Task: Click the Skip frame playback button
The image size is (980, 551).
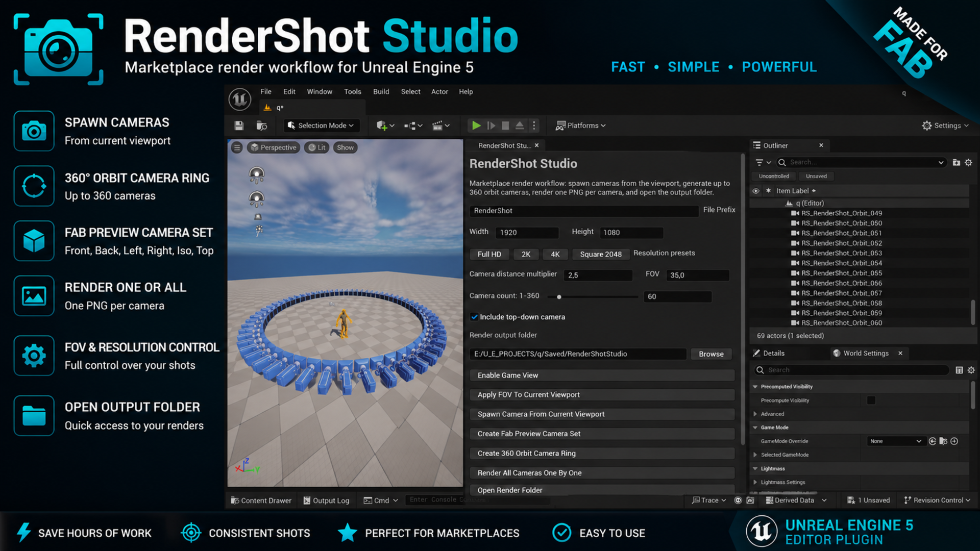Action: pos(491,126)
